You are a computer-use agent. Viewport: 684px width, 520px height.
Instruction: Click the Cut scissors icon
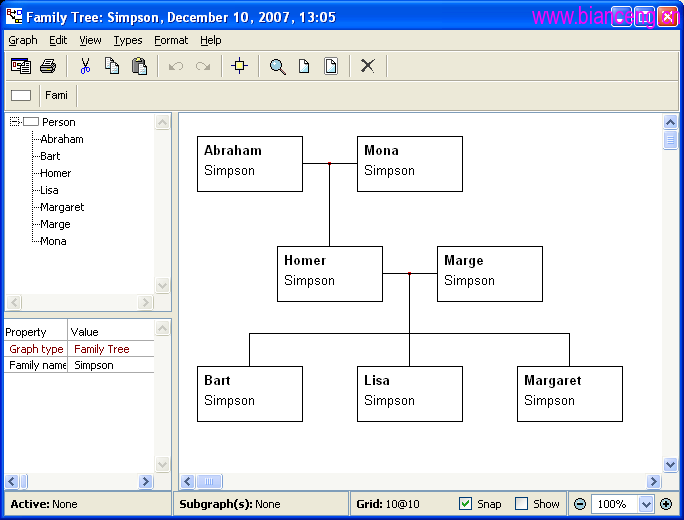(x=85, y=66)
